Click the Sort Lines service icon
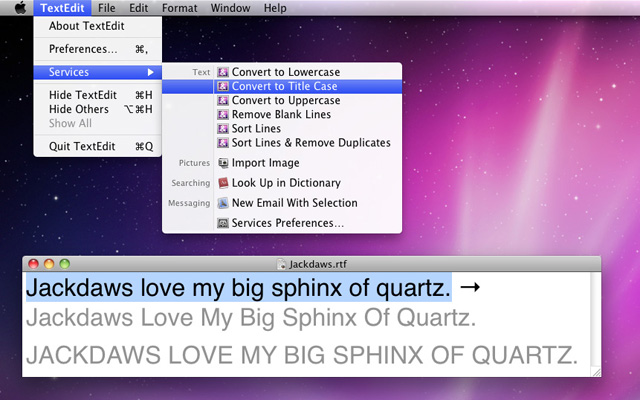This screenshot has height=400, width=640. [x=223, y=129]
